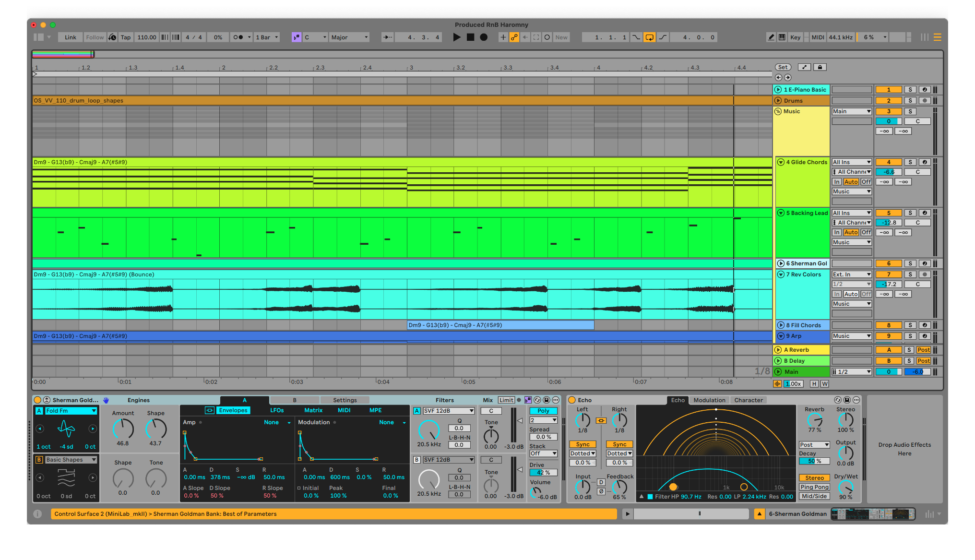Open the Major scale dropdown
The width and height of the screenshot is (975, 560).
(349, 37)
